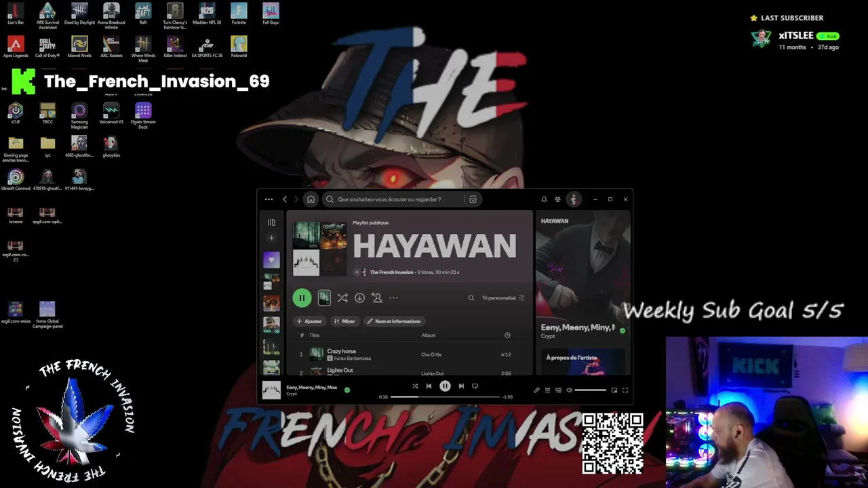Go back in Spotify navigation history
The width and height of the screenshot is (868, 488).
coord(285,199)
